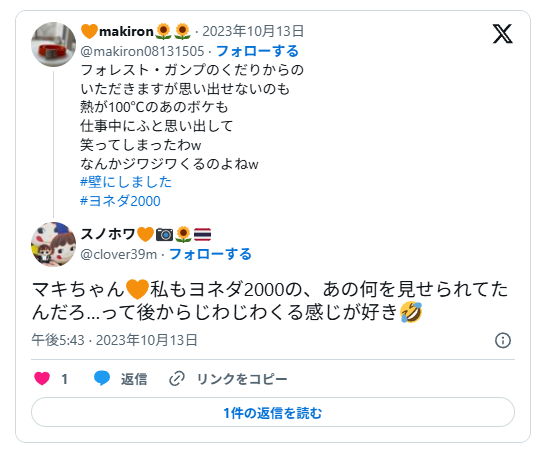Click the quoted tweet date 2023年10月13日
This screenshot has width=549, height=456.
click(253, 31)
